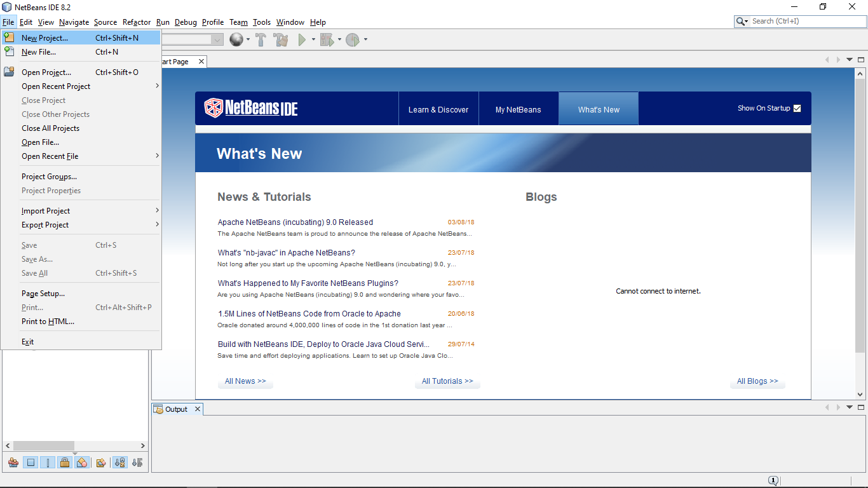Viewport: 868px width, 488px height.
Task: Uncheck the Show On Startup checkbox
Action: point(797,108)
